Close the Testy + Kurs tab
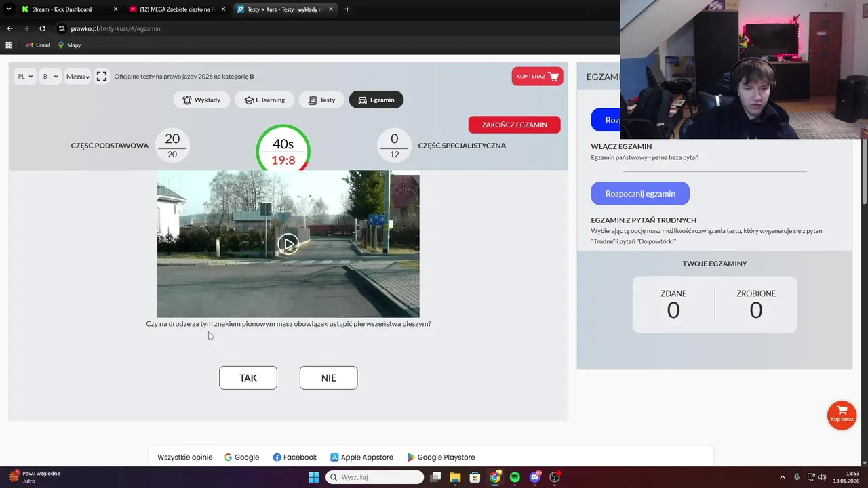868x488 pixels. pyautogui.click(x=331, y=9)
